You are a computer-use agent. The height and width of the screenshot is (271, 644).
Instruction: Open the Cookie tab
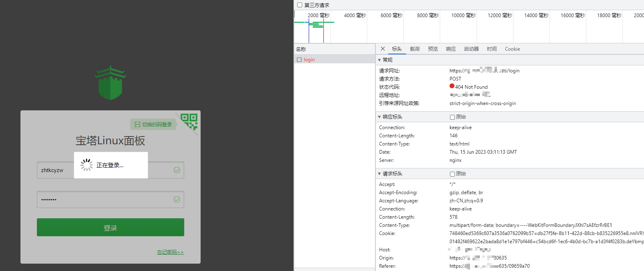coord(512,49)
